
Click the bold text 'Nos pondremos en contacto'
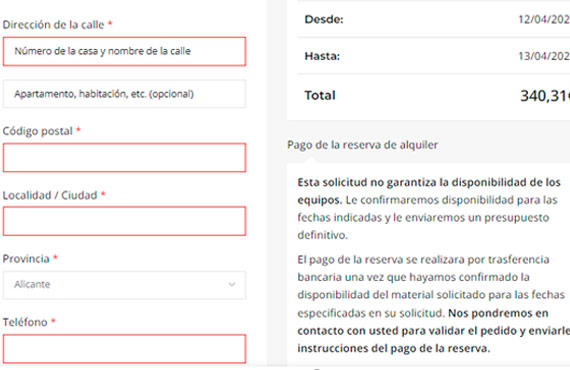[x=433, y=330]
